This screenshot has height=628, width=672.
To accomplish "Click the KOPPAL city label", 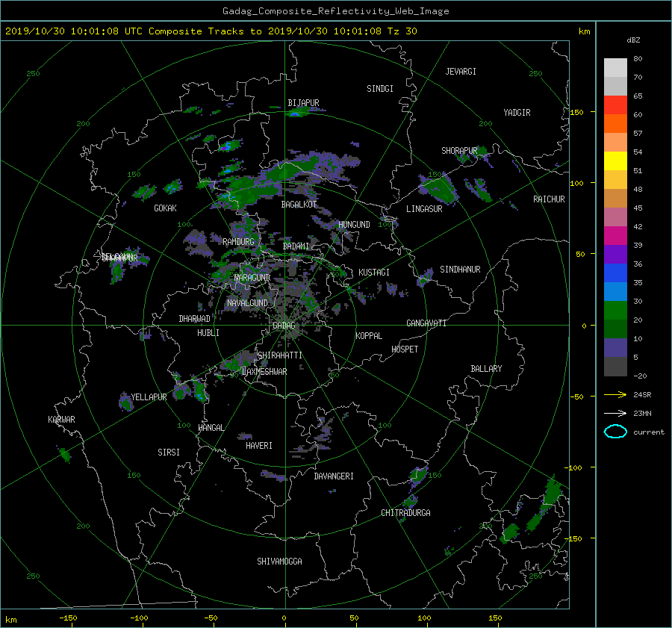I will (369, 336).
